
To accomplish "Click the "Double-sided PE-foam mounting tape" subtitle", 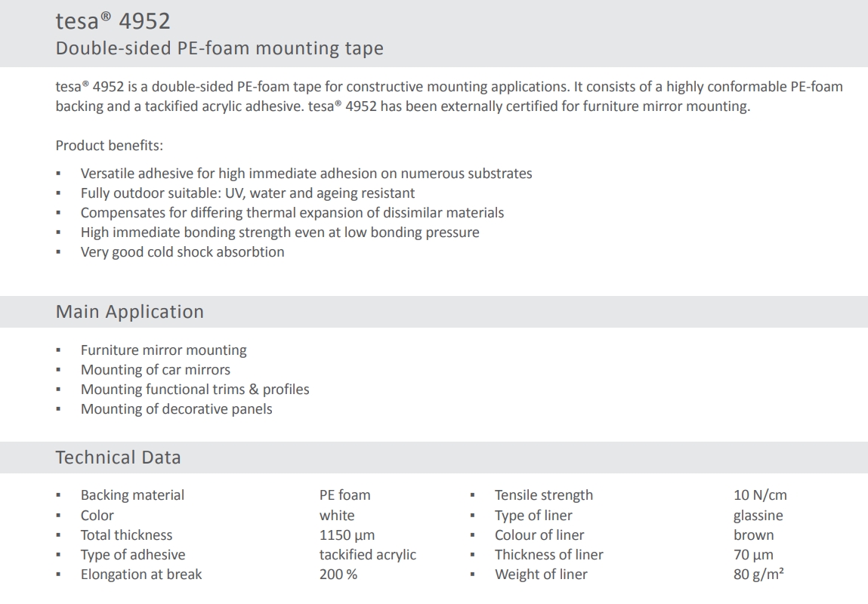I will point(219,48).
